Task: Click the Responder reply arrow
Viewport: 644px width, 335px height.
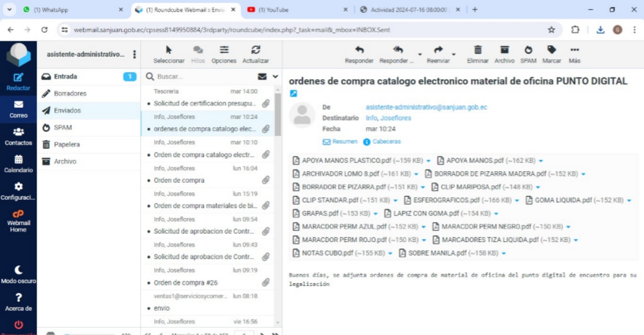Action: (359, 50)
